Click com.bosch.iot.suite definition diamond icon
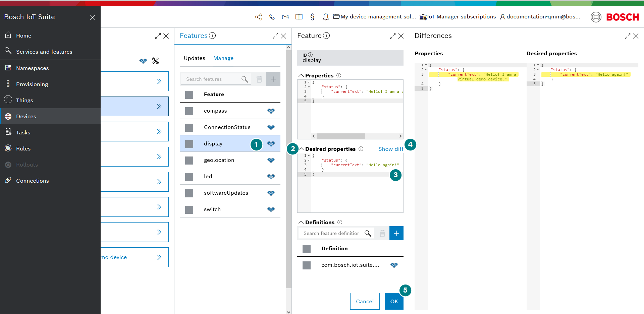Viewport: 644px width, 314px height. 394,265
